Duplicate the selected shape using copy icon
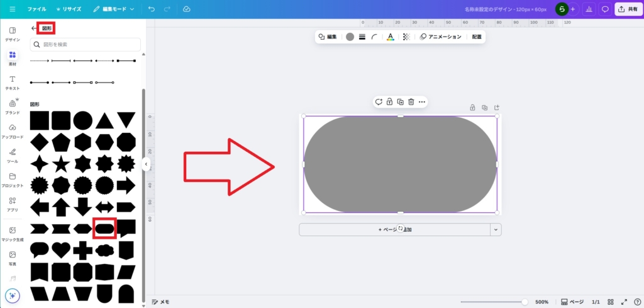The width and height of the screenshot is (644, 308). coord(400,102)
